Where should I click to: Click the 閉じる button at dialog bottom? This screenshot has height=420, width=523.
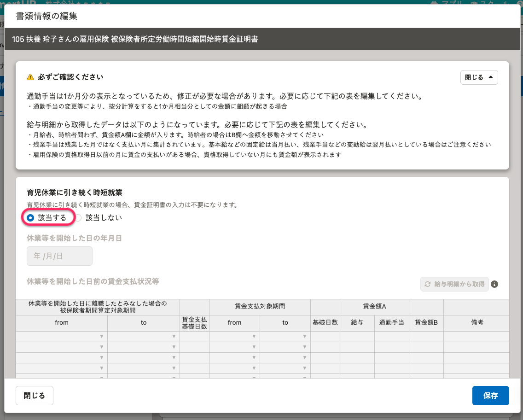pyautogui.click(x=35, y=396)
